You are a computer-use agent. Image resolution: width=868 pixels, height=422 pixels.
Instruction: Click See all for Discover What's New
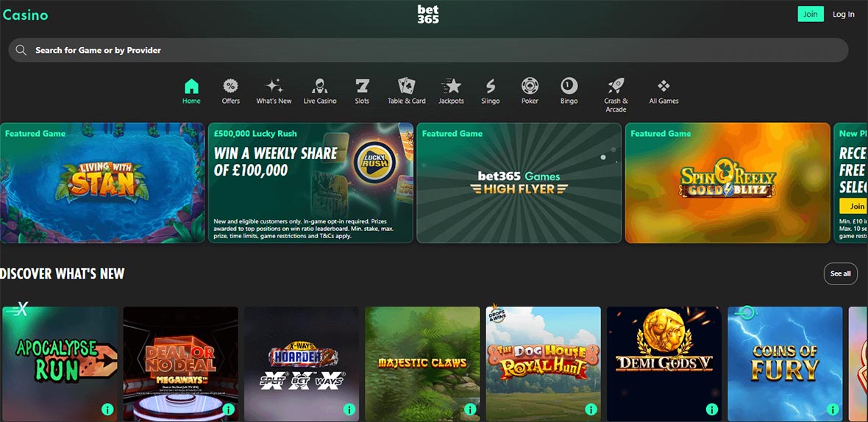[840, 273]
